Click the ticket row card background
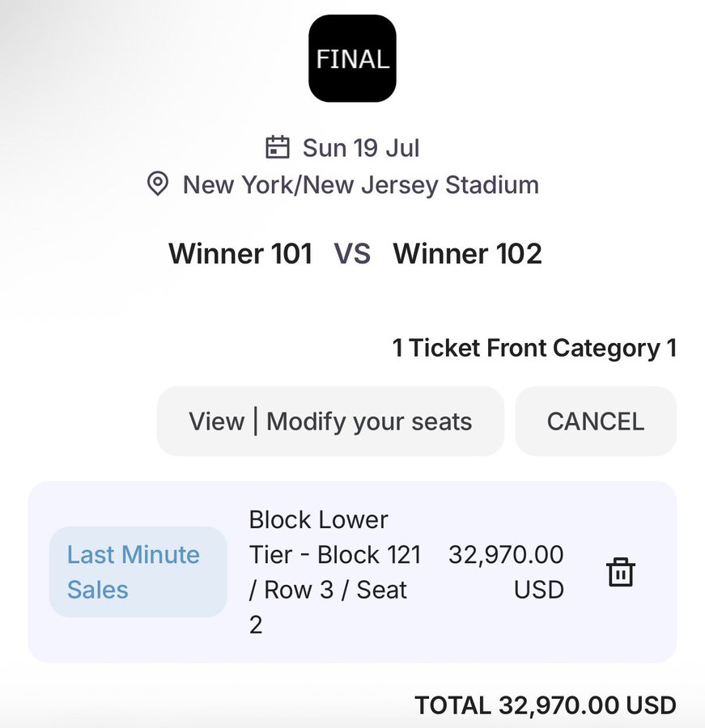 click(352, 572)
